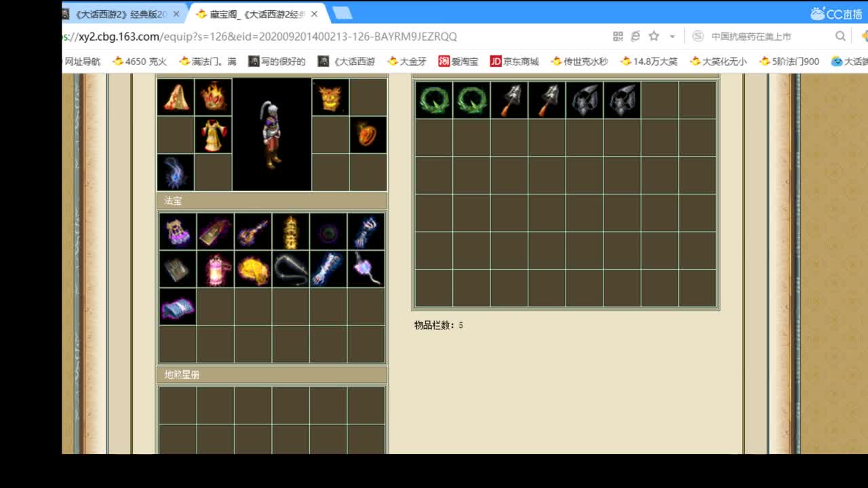Select the golden mask equipment icon
This screenshot has height=488, width=868.
[x=331, y=97]
